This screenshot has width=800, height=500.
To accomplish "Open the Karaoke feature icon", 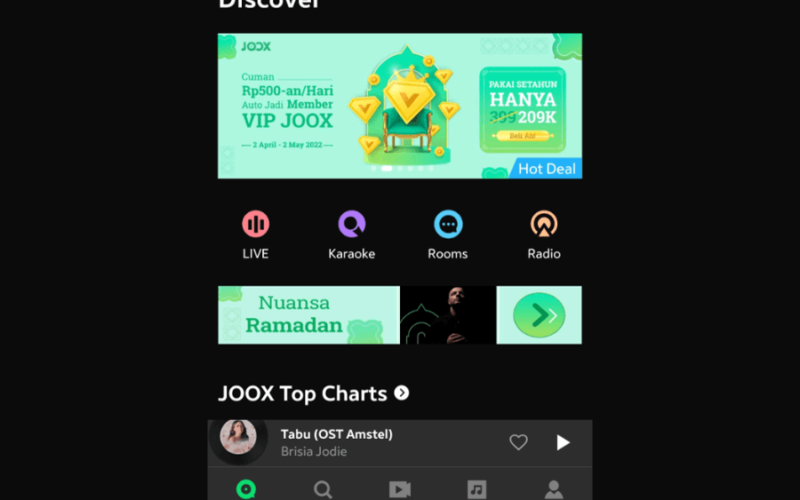I will click(x=352, y=224).
